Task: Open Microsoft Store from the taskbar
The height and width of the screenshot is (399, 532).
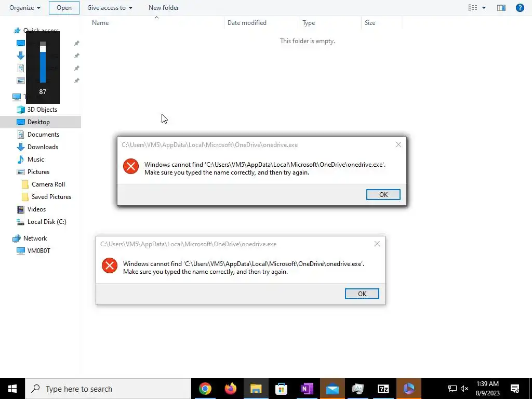Action: [281, 389]
